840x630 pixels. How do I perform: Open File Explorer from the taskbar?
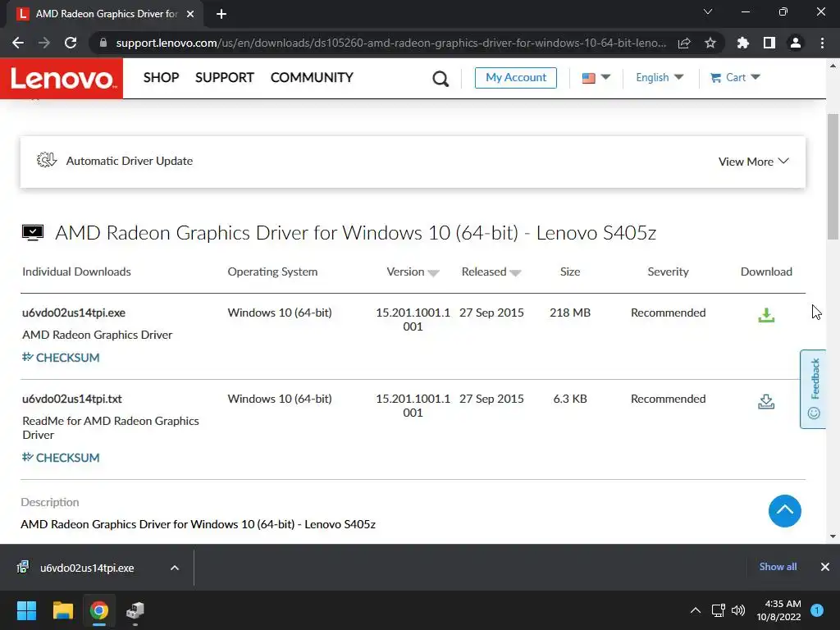click(x=62, y=610)
